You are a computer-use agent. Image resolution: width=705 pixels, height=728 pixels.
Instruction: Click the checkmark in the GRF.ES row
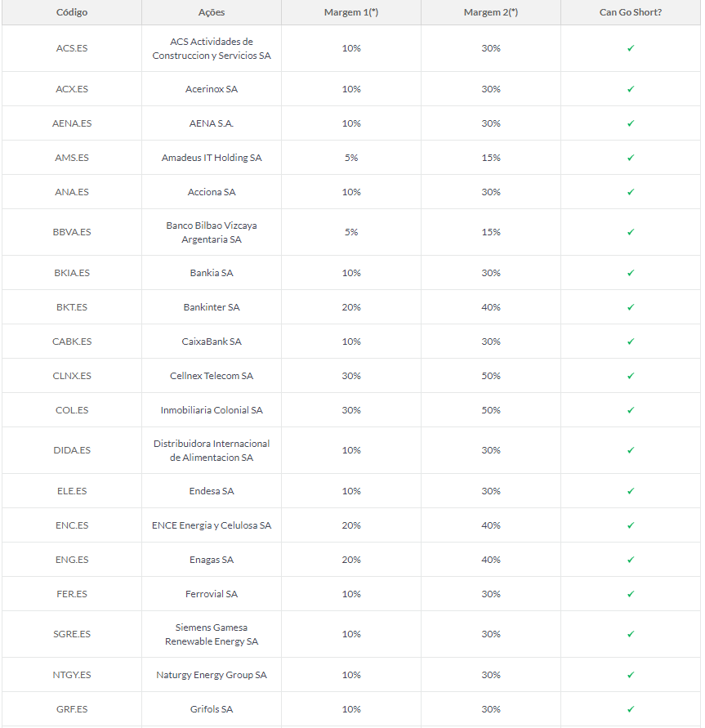tap(631, 709)
